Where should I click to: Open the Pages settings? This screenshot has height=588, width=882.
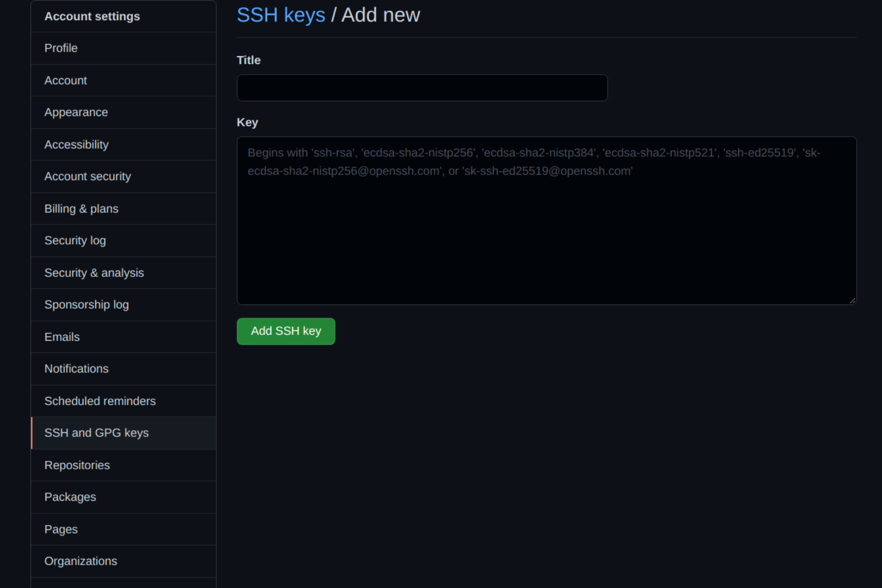point(61,529)
